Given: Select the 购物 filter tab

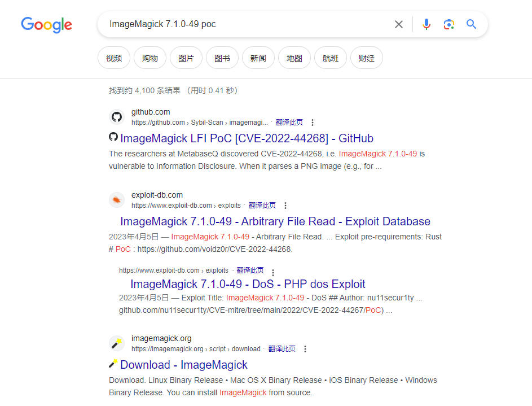Looking at the screenshot, I should coord(150,58).
